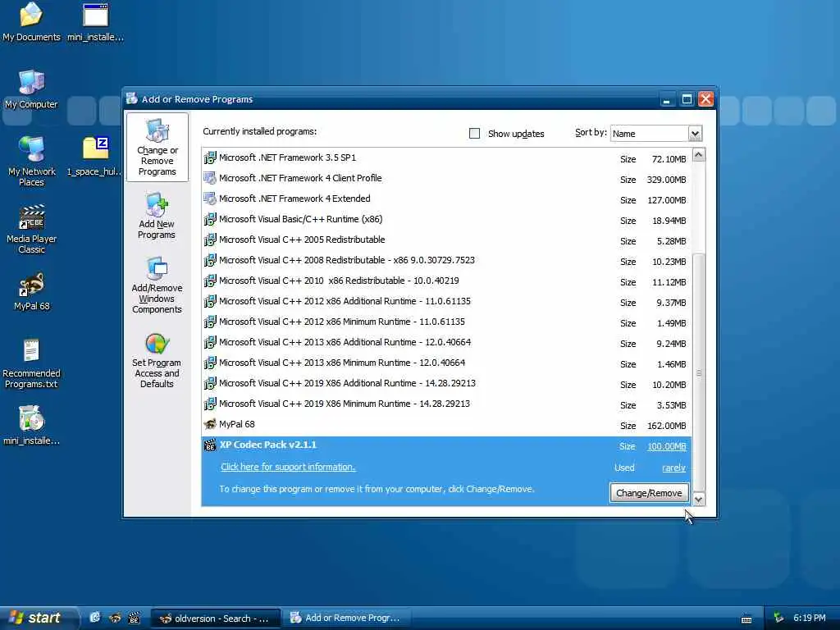Select Visual C++ 2008 Redistributable icon
This screenshot has width=840, height=630.
click(210, 260)
